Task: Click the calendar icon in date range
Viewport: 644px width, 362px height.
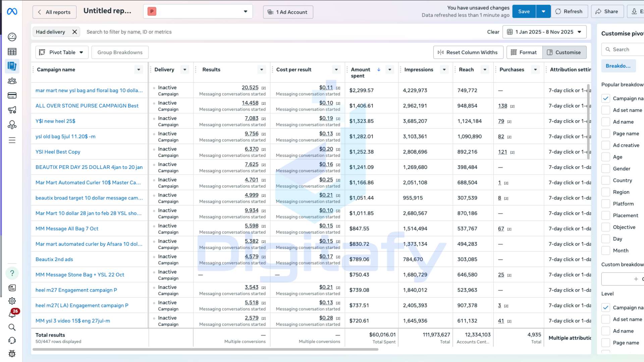Action: click(x=510, y=32)
